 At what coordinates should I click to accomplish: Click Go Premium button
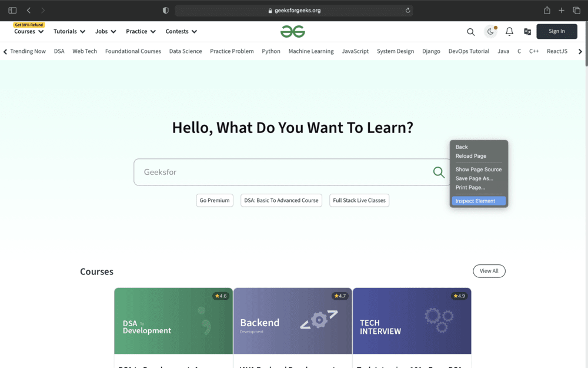215,201
